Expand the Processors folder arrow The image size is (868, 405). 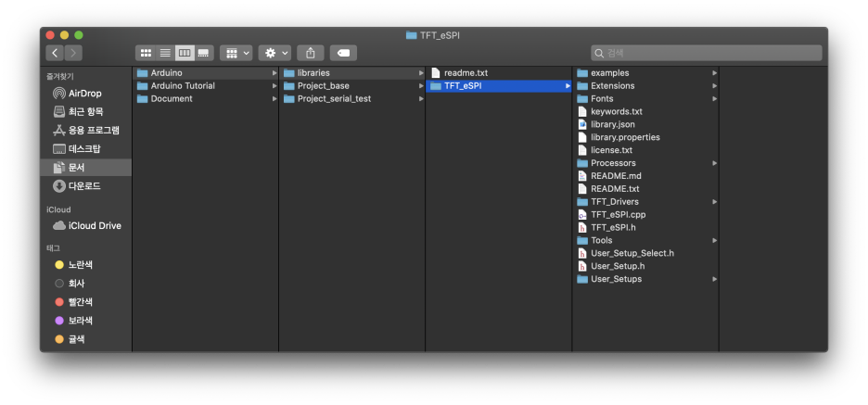coord(715,163)
